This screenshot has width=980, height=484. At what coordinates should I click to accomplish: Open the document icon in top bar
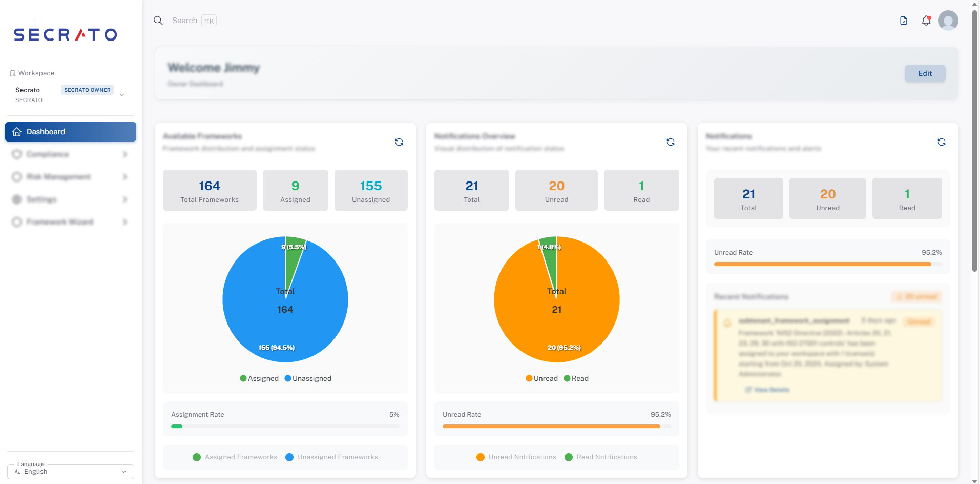904,21
